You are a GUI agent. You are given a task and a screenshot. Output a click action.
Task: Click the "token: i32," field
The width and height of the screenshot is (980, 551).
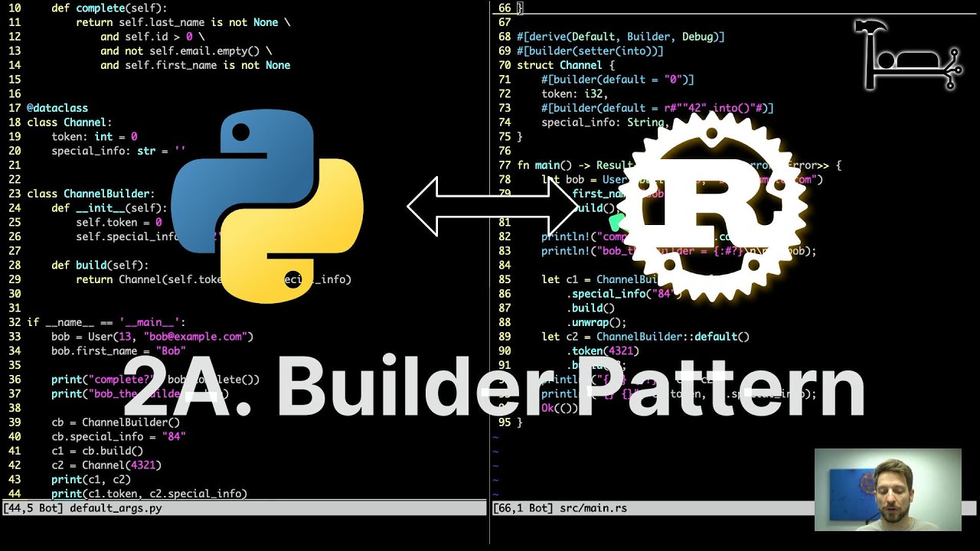(x=575, y=94)
